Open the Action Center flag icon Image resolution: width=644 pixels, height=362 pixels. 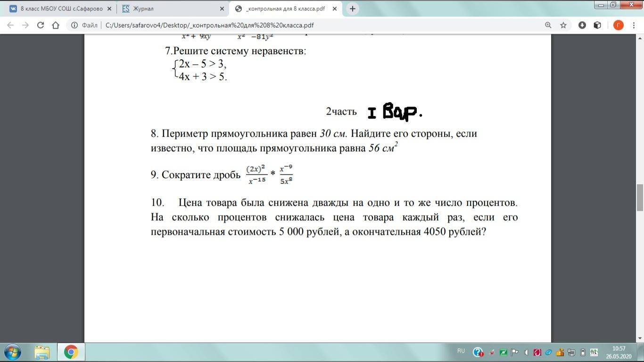tap(515, 352)
